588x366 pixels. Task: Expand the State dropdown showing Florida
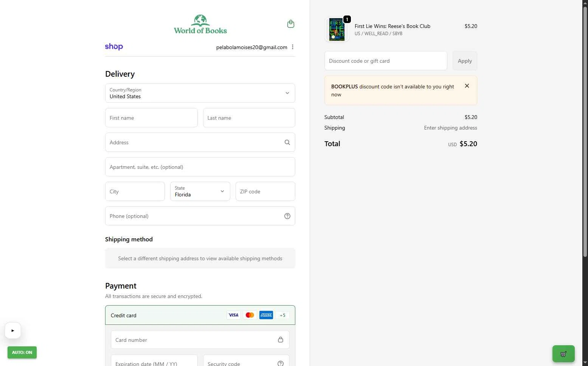tap(200, 191)
